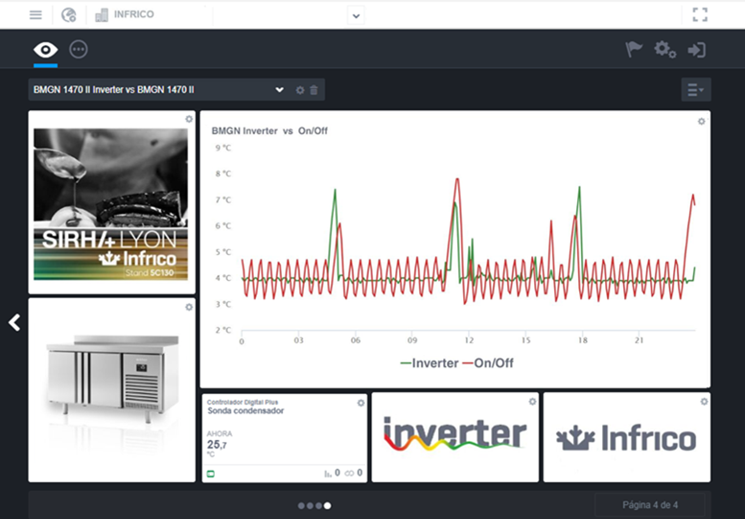The height and width of the screenshot is (519, 745).
Task: Click the inverter logo image
Action: (x=455, y=434)
